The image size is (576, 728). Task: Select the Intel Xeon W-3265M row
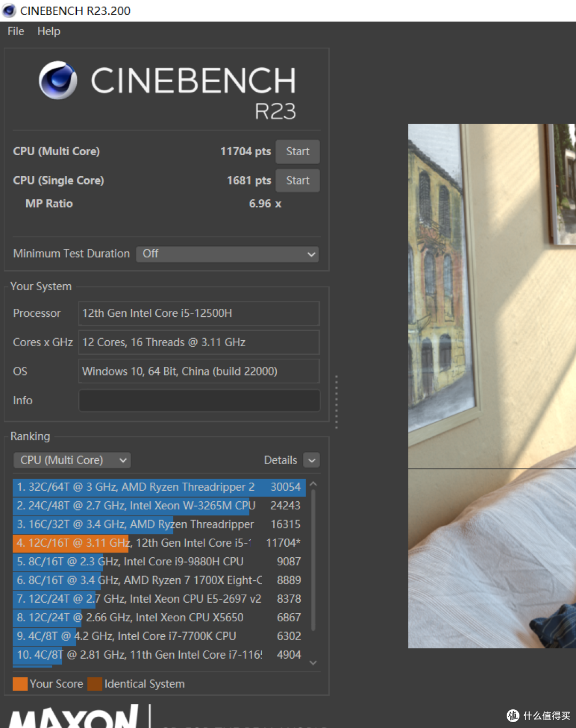coord(159,506)
